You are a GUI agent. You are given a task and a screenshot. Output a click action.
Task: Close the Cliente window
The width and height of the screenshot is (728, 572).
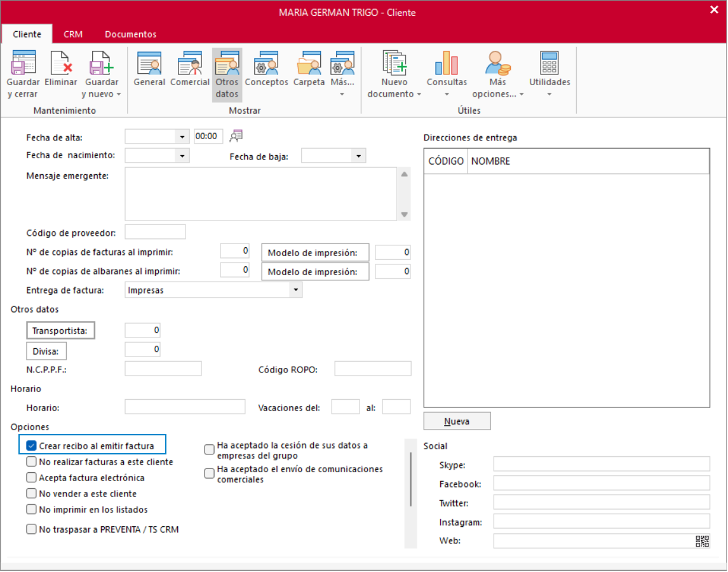point(714,10)
